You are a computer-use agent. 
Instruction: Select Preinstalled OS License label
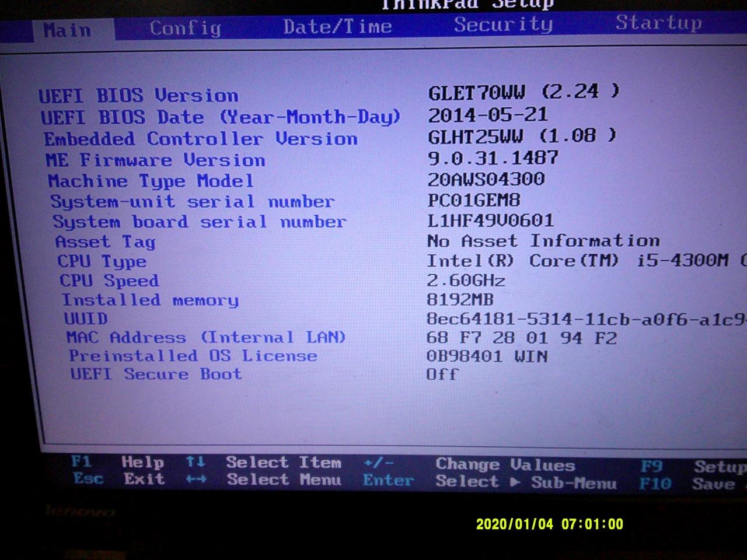click(193, 355)
